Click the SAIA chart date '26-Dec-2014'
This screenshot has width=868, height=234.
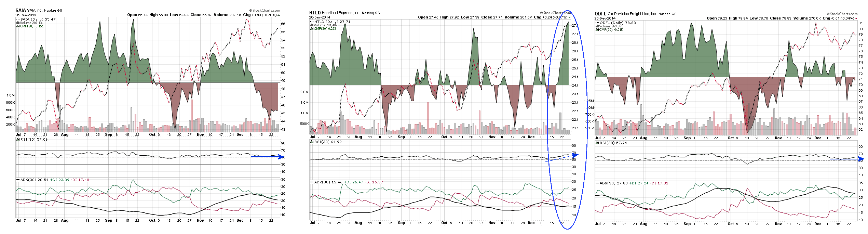[26, 15]
